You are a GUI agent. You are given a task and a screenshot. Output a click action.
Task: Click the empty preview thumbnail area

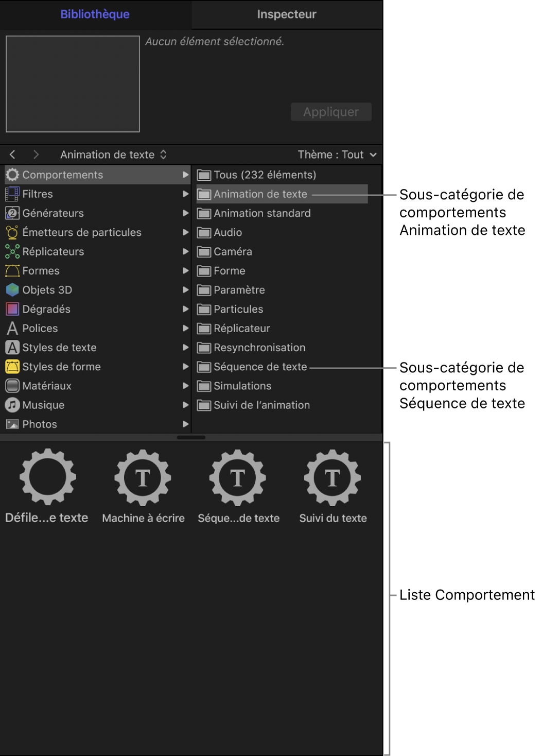(x=73, y=84)
